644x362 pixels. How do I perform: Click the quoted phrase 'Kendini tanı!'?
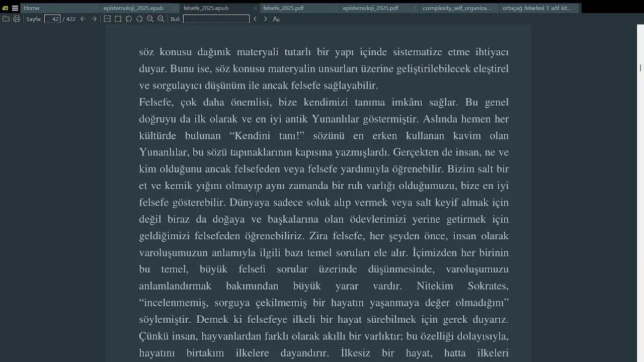click(x=267, y=136)
